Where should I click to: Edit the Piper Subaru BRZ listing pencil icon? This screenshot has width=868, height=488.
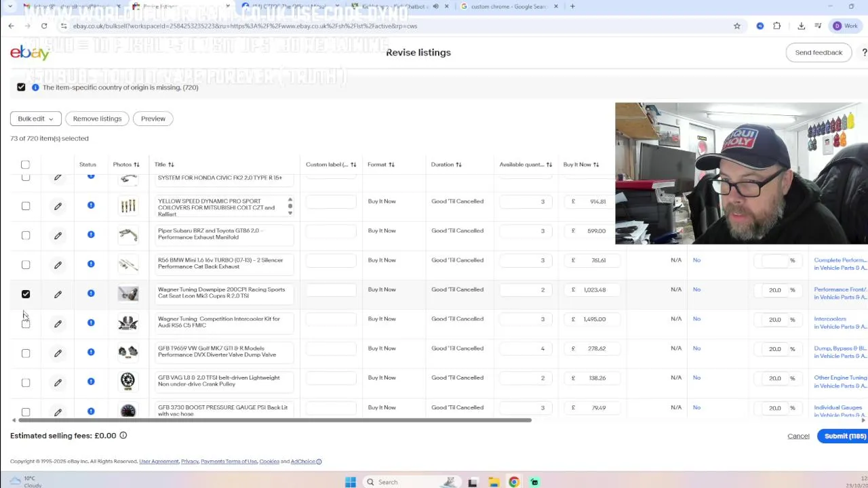[x=58, y=236]
